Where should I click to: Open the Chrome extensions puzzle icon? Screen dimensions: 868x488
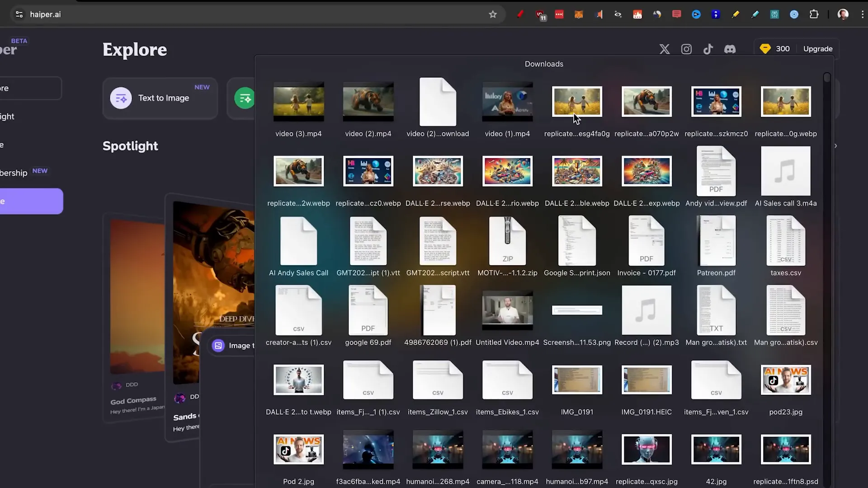point(814,14)
